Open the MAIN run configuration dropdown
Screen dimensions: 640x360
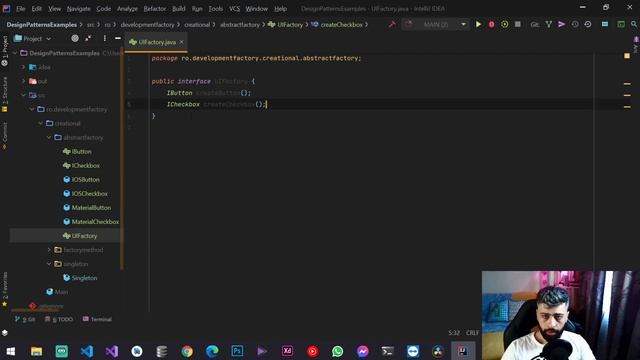click(x=435, y=24)
